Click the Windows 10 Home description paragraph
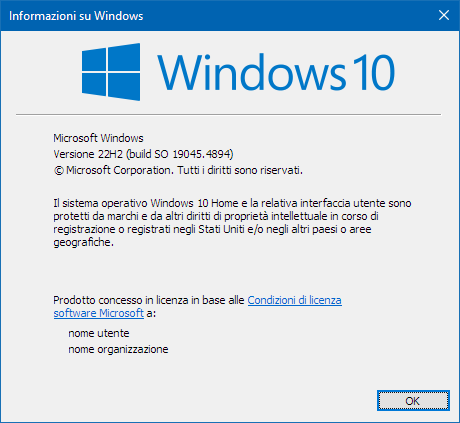Viewport: 460px width, 423px height. [232, 223]
